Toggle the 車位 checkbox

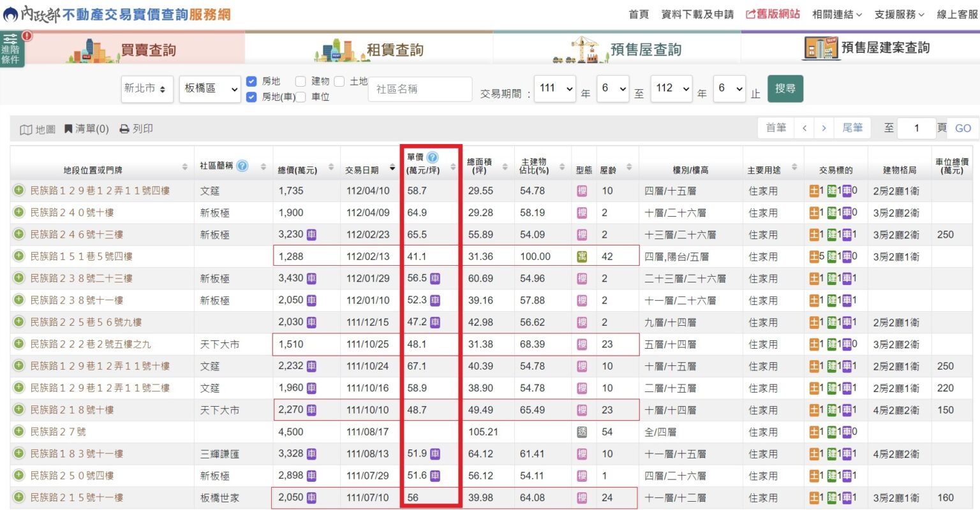point(301,97)
